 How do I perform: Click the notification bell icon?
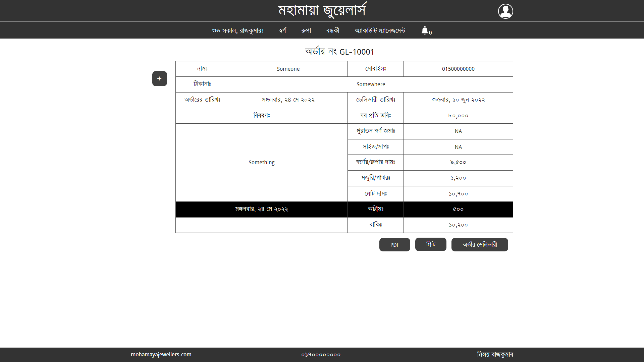click(425, 31)
